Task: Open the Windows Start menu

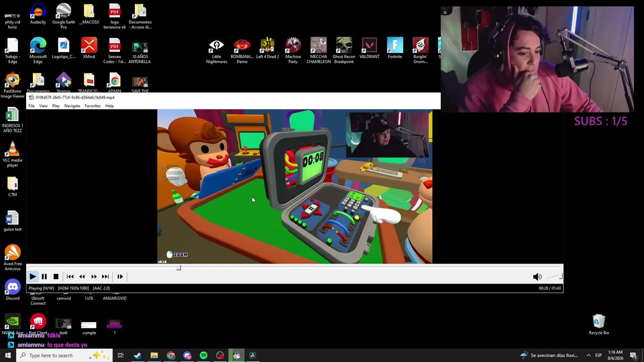Action: pos(8,355)
